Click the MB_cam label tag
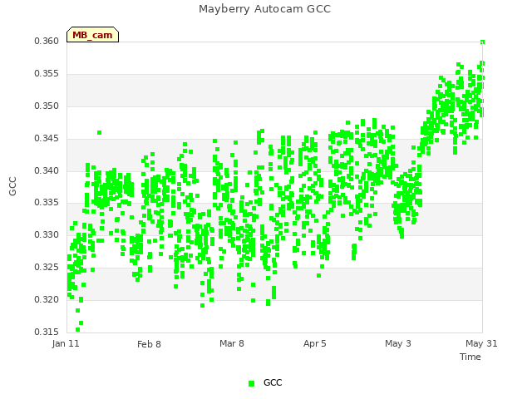Screen dimensions: 532x399 (x=92, y=35)
